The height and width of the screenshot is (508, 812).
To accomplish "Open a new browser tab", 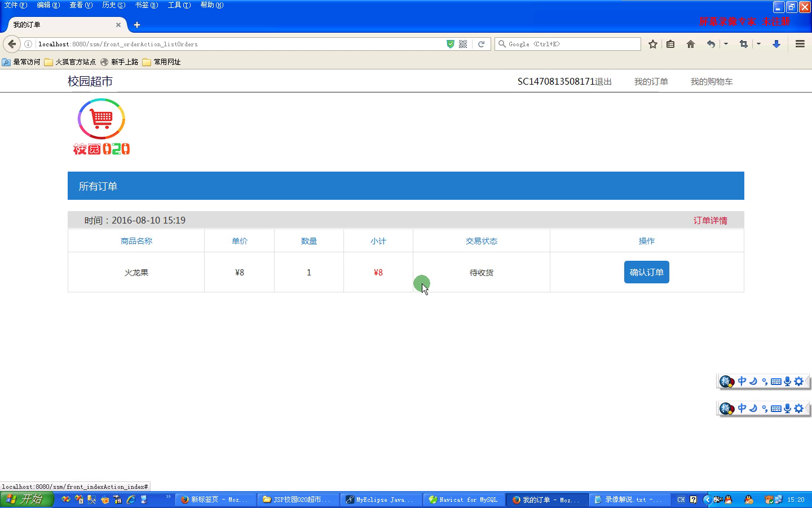I will point(137,25).
